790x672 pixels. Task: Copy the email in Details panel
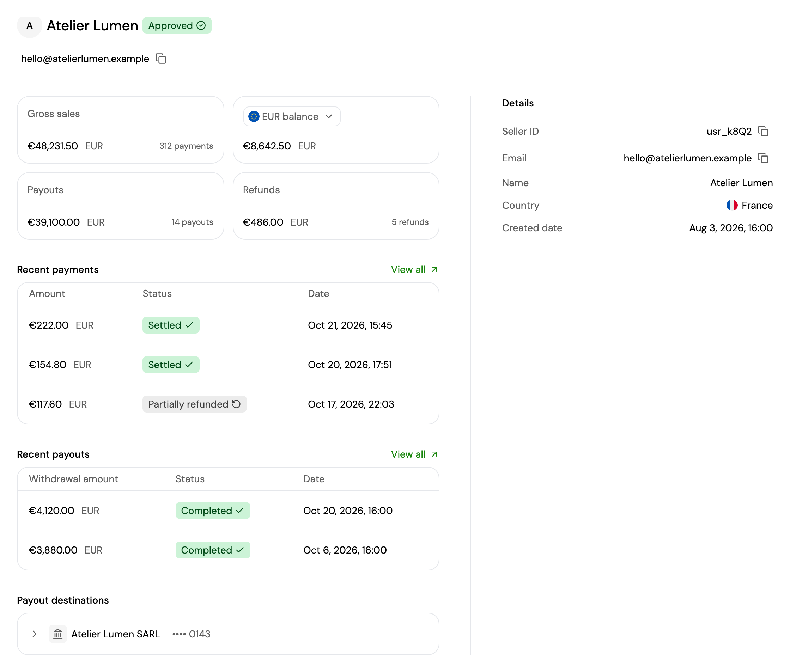pyautogui.click(x=763, y=158)
